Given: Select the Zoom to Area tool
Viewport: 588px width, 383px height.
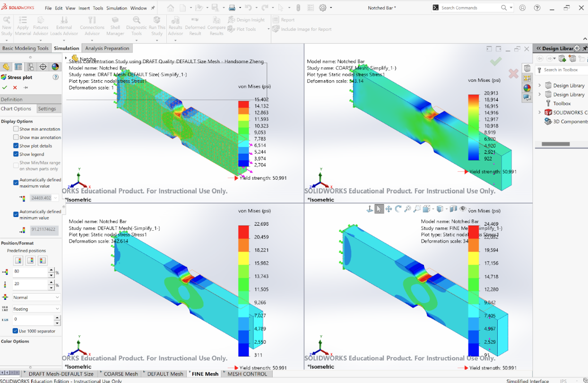Looking at the screenshot, I should (x=417, y=209).
